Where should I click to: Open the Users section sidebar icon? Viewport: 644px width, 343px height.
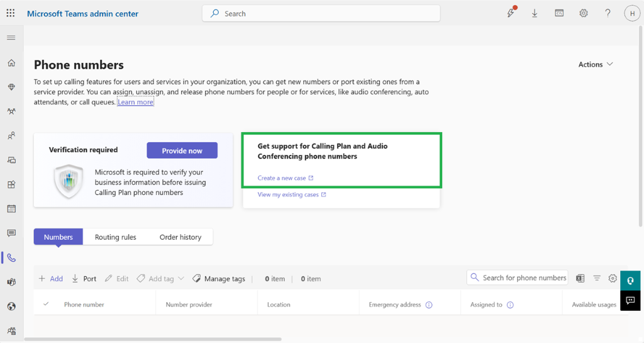[x=11, y=135]
